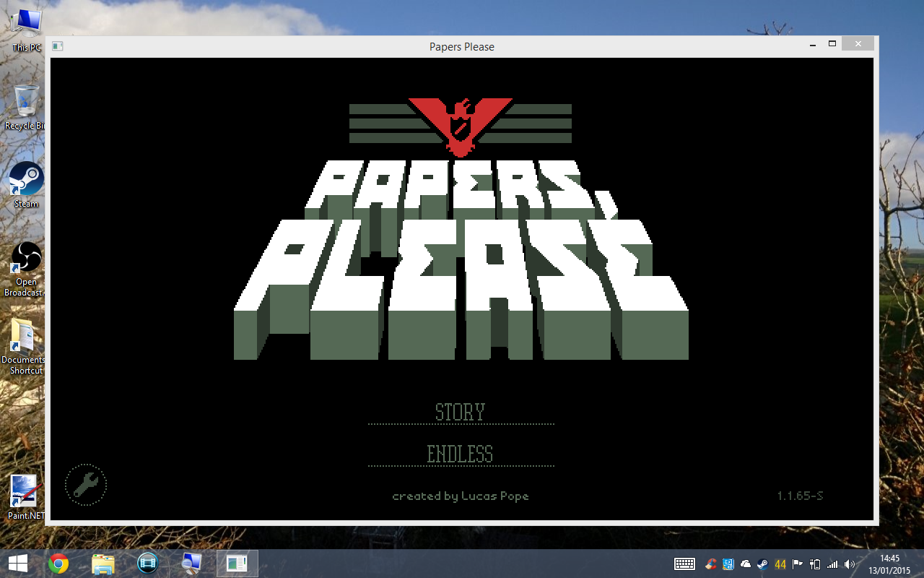Open the clock showing 14:45
924x578 pixels.
(x=889, y=564)
